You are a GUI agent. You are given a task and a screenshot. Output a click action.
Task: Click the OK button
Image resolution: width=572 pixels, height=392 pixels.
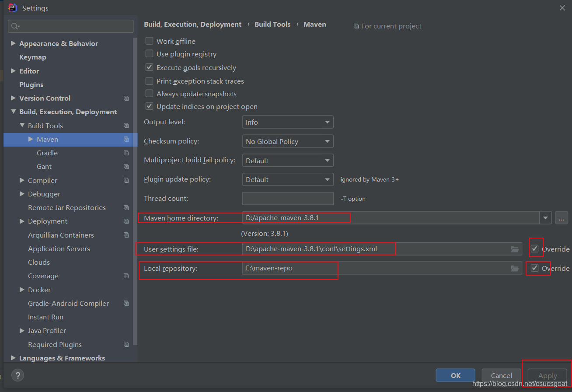456,375
